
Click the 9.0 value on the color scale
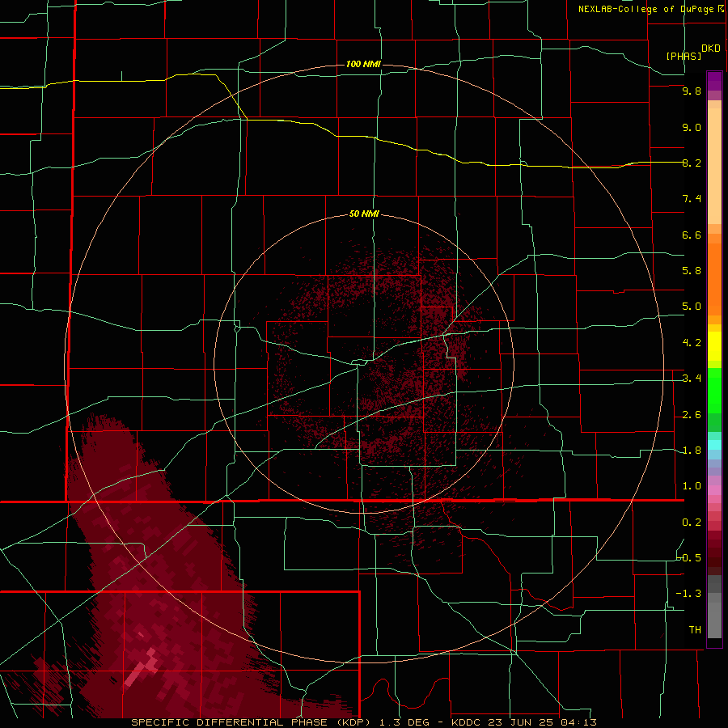coord(692,127)
